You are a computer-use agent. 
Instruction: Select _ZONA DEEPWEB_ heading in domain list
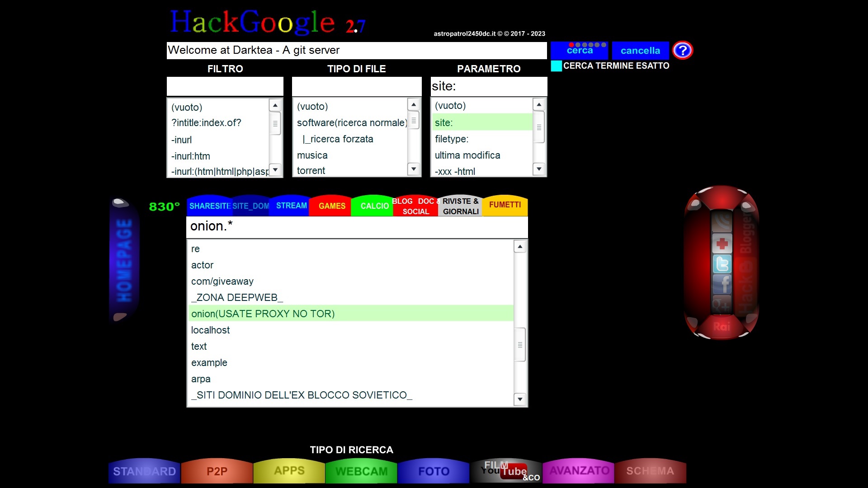[351, 297]
